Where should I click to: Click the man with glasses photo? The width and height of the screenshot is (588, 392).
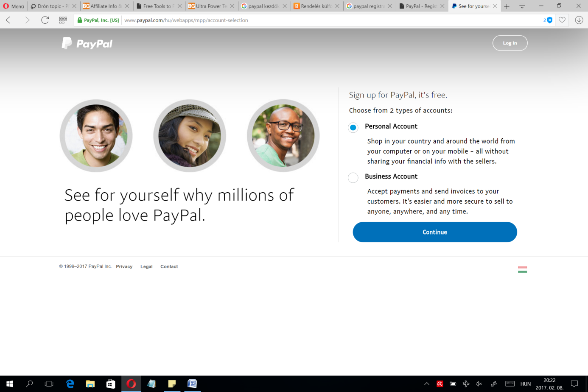pyautogui.click(x=283, y=136)
